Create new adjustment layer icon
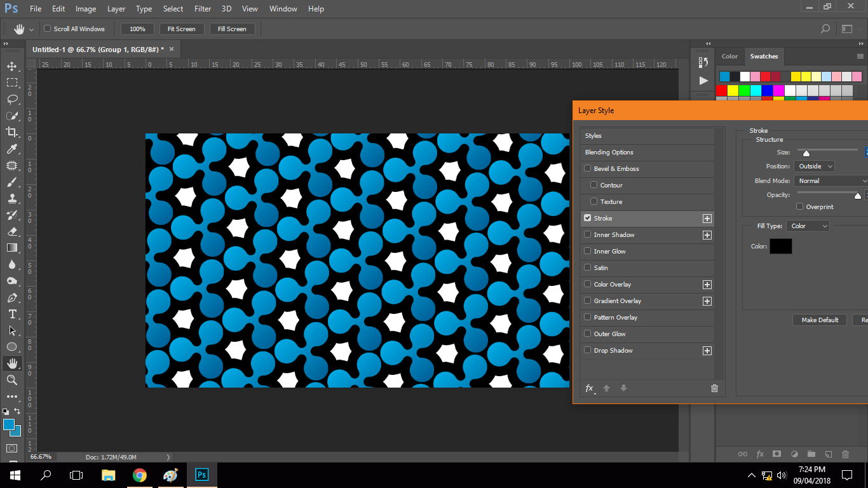The height and width of the screenshot is (488, 868). pyautogui.click(x=794, y=454)
